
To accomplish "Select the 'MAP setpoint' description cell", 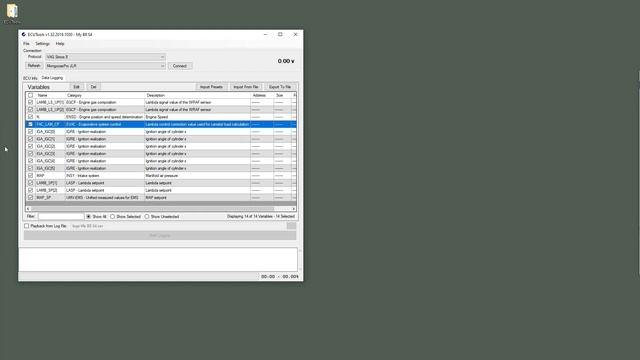I will click(x=198, y=198).
